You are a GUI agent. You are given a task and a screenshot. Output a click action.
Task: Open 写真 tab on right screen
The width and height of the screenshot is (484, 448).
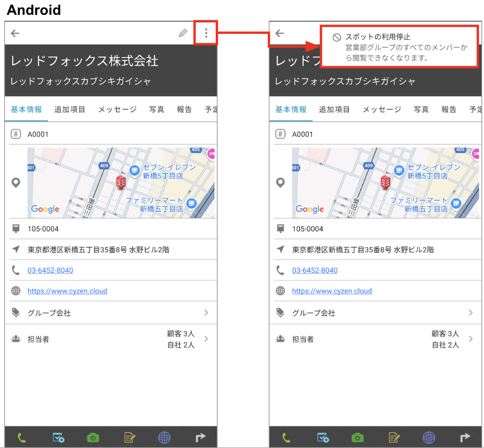point(421,109)
